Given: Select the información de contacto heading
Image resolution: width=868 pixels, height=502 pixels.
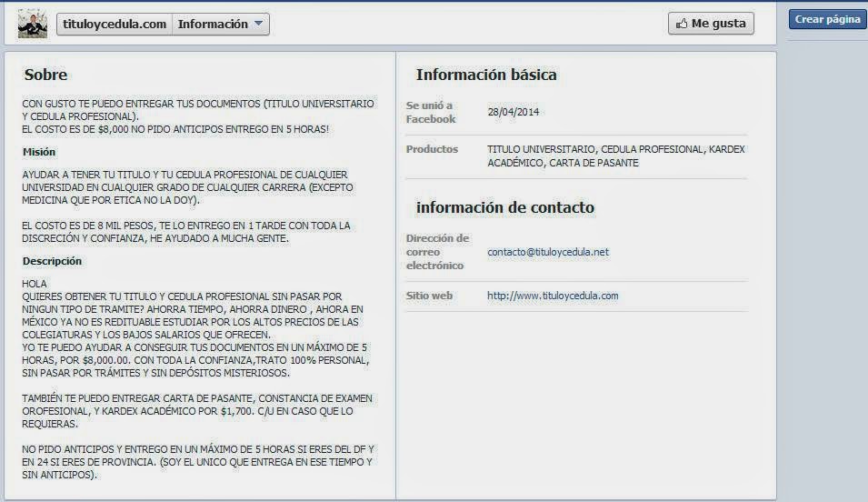Looking at the screenshot, I should (504, 207).
